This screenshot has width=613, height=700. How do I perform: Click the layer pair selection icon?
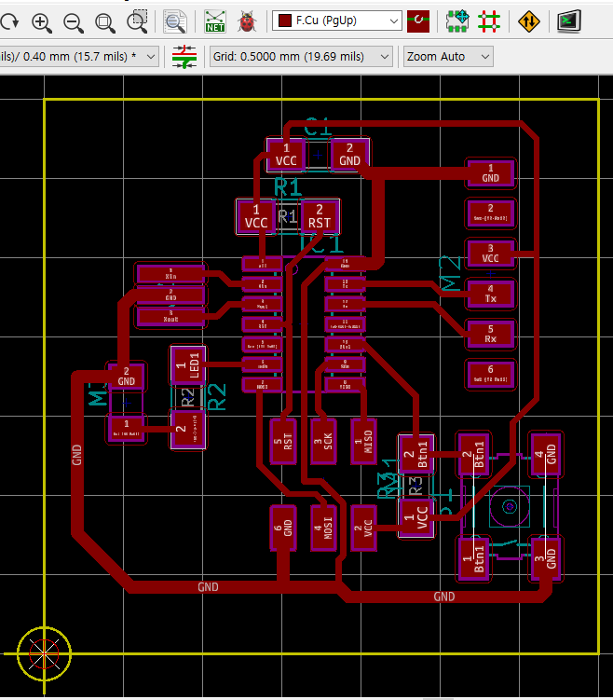[418, 21]
